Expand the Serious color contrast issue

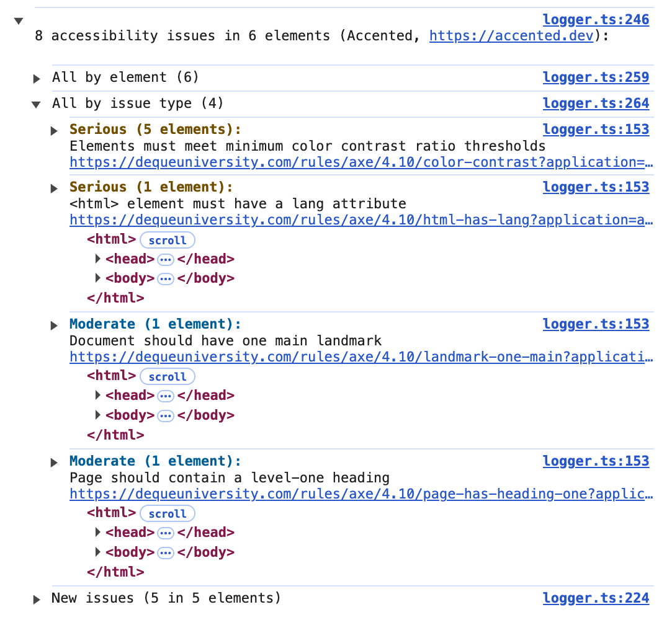click(55, 130)
